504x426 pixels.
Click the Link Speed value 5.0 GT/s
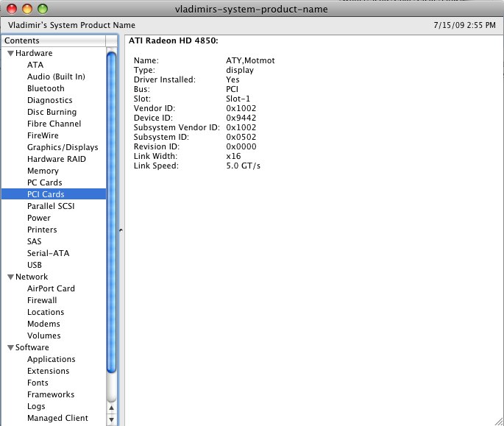[244, 166]
